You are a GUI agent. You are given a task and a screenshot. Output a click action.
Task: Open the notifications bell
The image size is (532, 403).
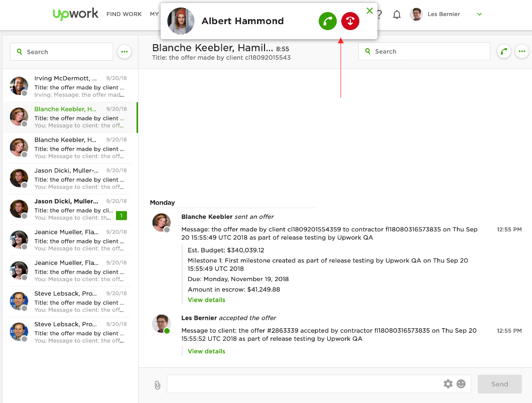click(x=396, y=15)
